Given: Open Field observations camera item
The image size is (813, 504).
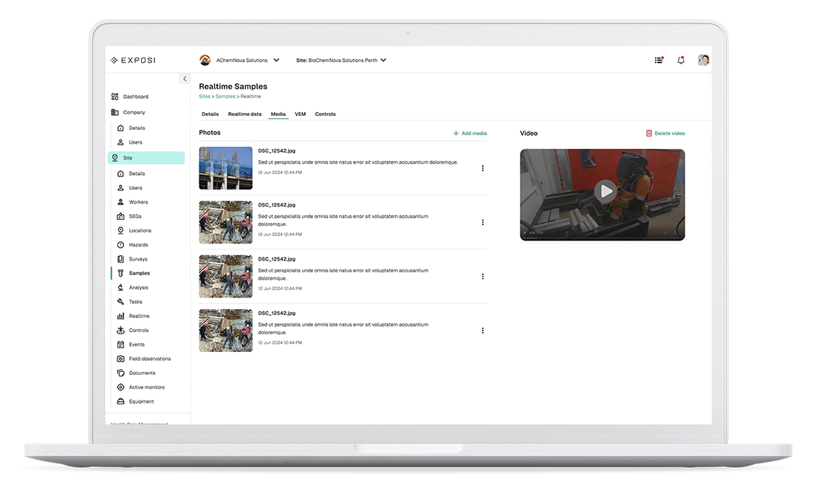Looking at the screenshot, I should 149,359.
